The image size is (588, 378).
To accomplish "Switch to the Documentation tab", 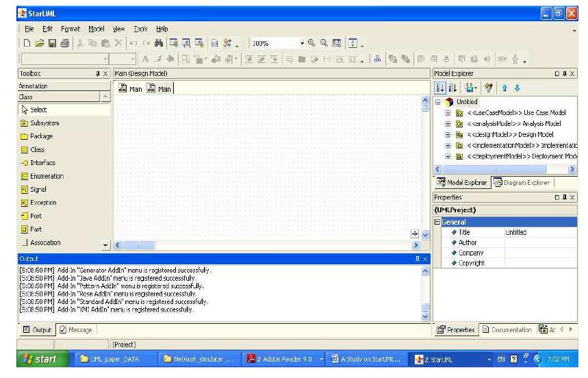I will pyautogui.click(x=507, y=330).
